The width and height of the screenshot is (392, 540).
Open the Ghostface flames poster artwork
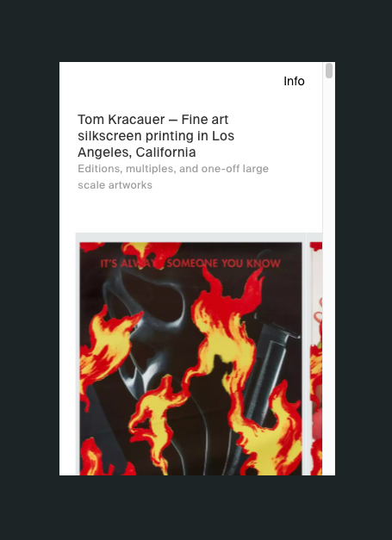190,358
